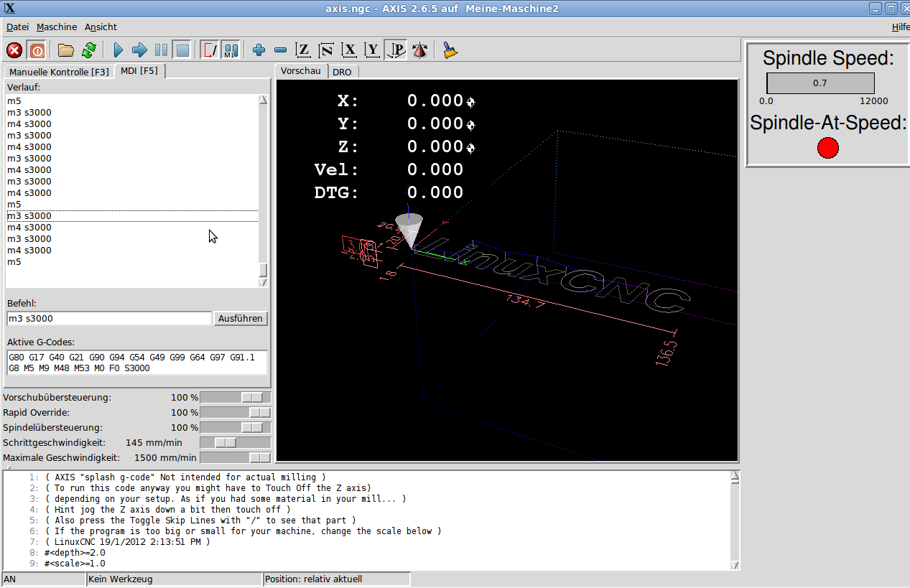The image size is (910, 588).
Task: Focus the Befehl command input field
Action: [x=109, y=318]
